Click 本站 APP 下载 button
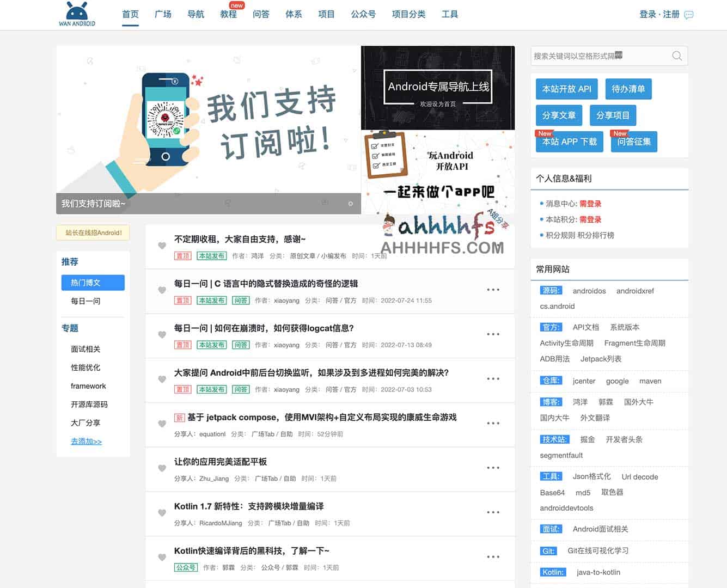The width and height of the screenshot is (727, 588). point(570,142)
